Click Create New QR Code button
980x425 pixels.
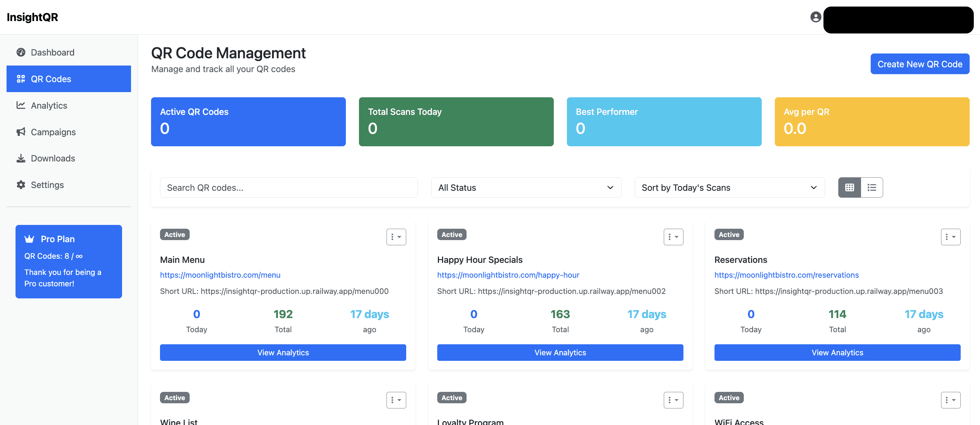tap(920, 64)
